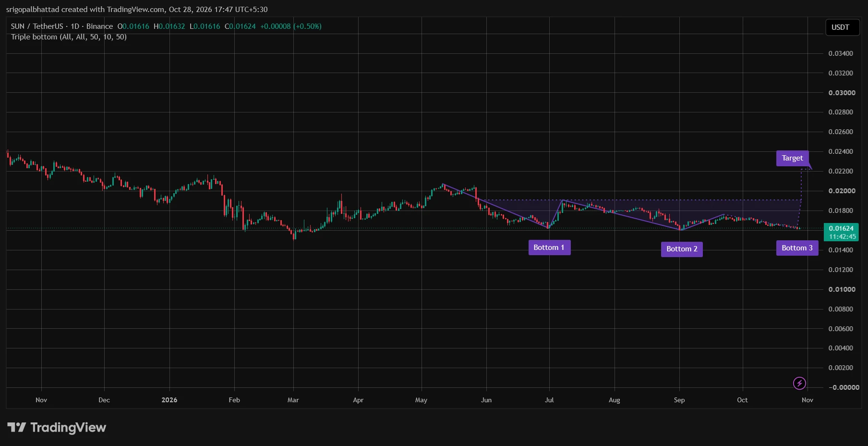This screenshot has height=446, width=868.
Task: Select the Bottom 2 pattern label
Action: (x=682, y=249)
